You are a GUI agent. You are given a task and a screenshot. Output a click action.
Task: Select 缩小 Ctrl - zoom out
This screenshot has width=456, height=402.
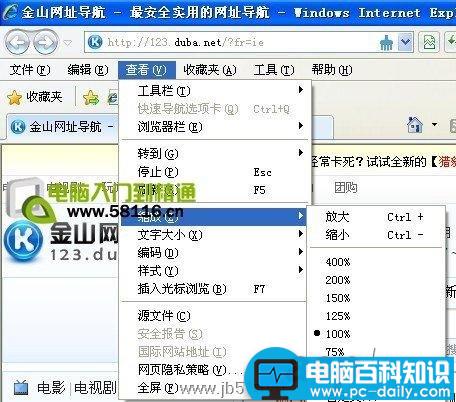(x=376, y=235)
